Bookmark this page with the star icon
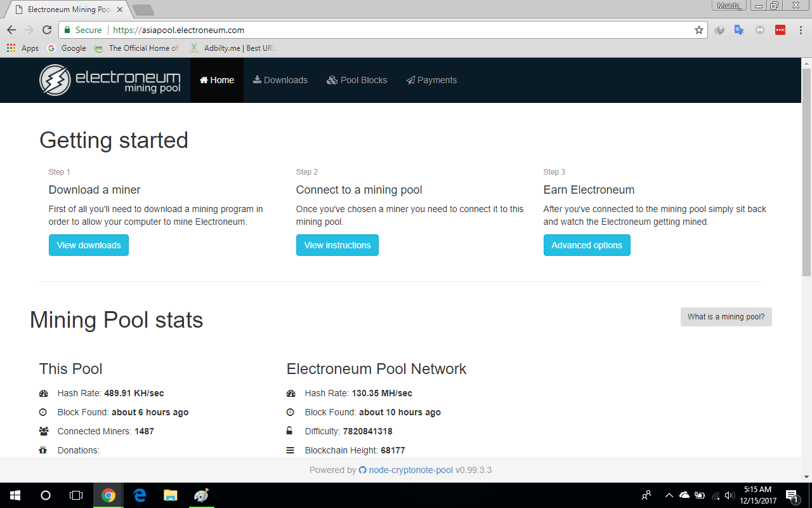This screenshot has height=508, width=812. click(x=699, y=30)
